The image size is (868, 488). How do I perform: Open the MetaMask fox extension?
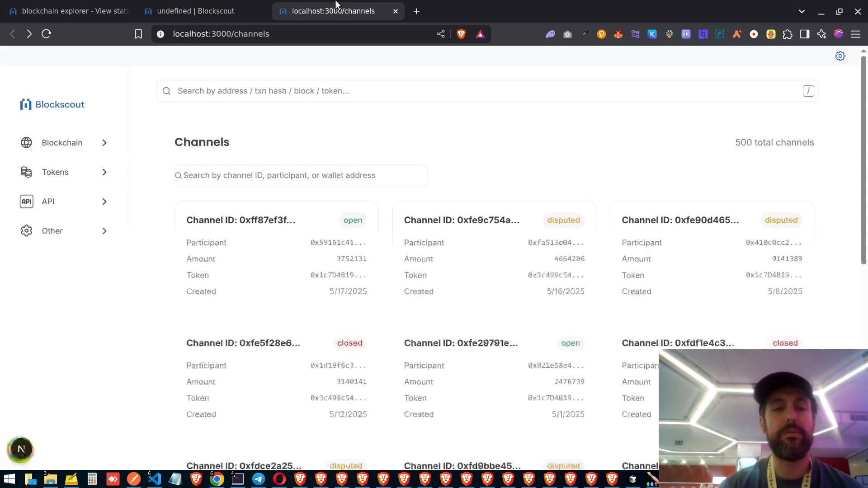pyautogui.click(x=618, y=34)
